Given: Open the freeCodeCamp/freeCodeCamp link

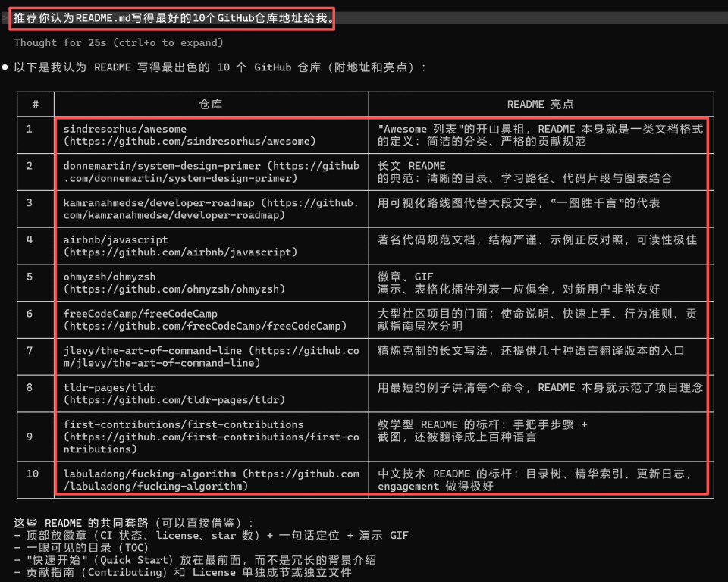Looking at the screenshot, I should (205, 326).
